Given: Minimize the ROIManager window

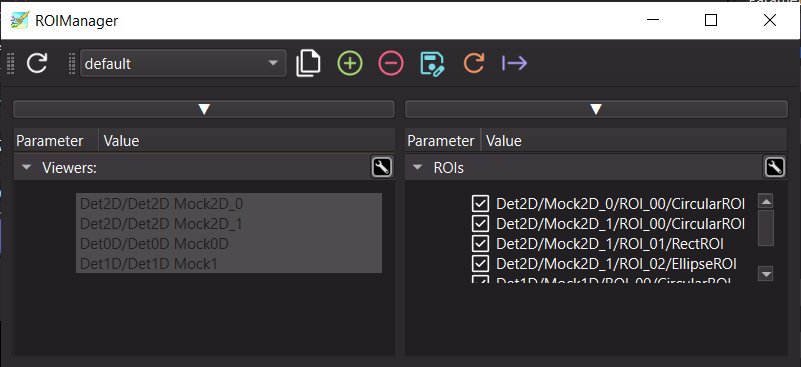Looking at the screenshot, I should [x=652, y=20].
